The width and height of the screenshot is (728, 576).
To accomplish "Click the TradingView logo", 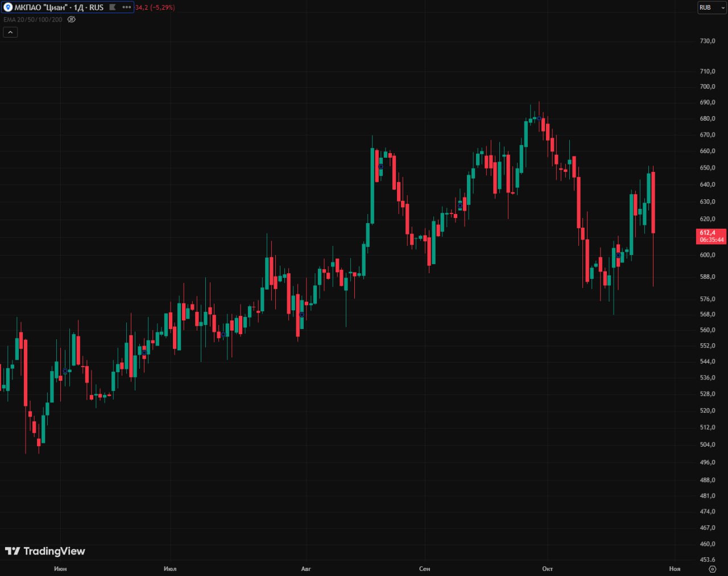I will [x=45, y=551].
